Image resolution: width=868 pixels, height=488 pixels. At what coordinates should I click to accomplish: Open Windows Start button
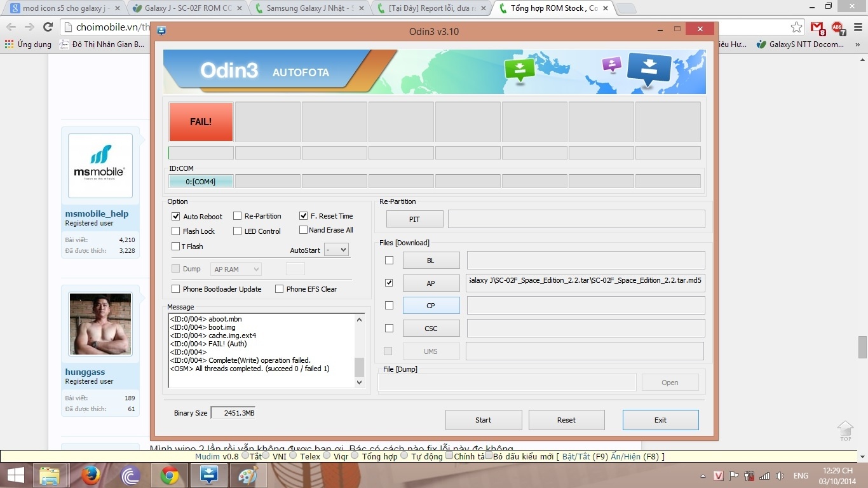tap(16, 475)
